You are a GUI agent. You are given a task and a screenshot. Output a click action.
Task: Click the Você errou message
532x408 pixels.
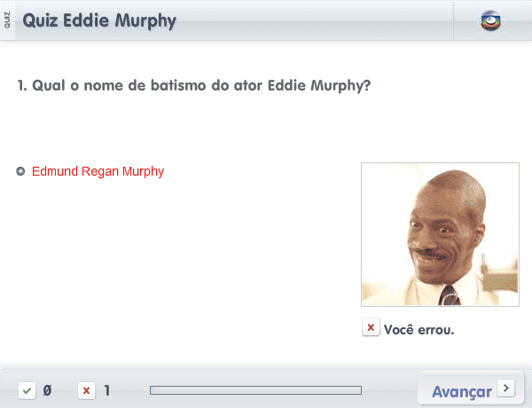419,330
